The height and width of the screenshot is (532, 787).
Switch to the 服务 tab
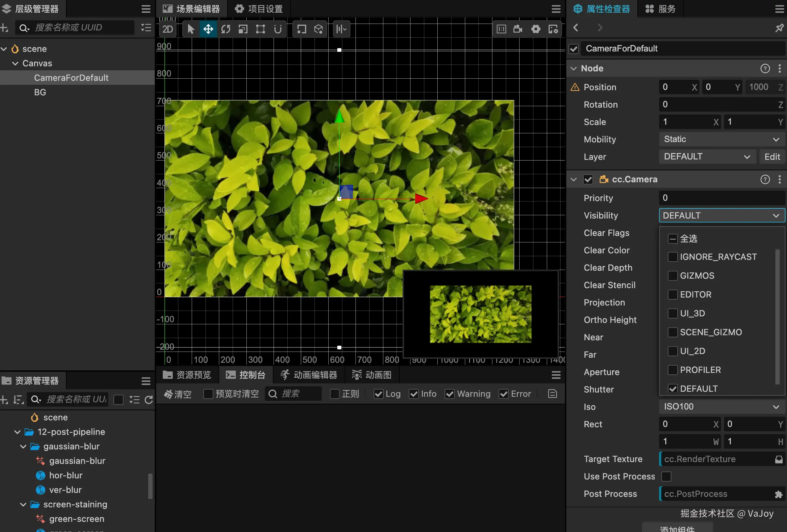[660, 9]
